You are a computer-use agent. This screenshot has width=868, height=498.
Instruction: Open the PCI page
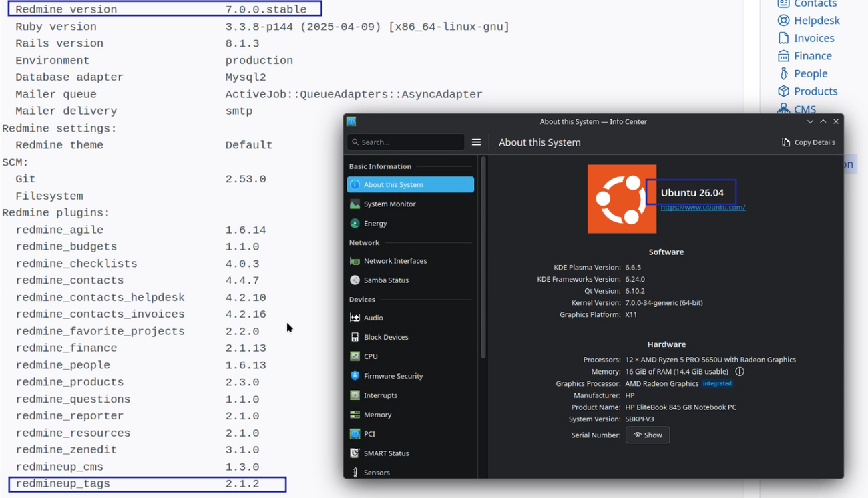point(411,434)
